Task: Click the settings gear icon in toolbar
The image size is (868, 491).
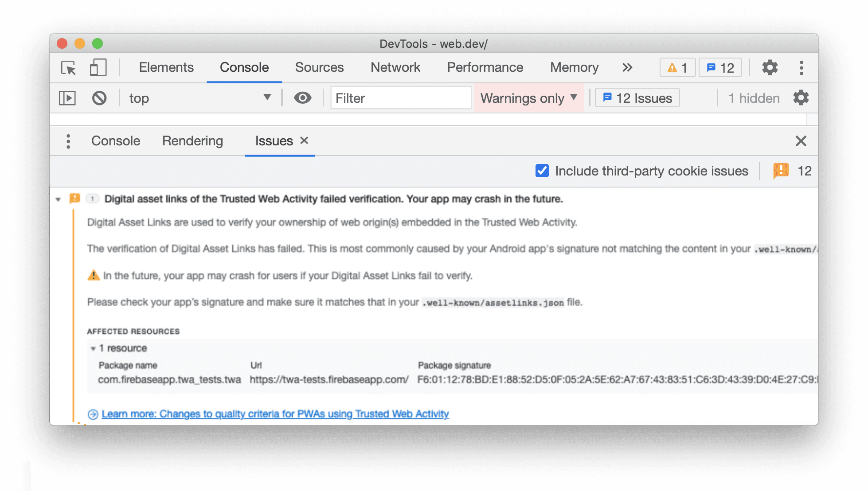Action: (x=770, y=67)
